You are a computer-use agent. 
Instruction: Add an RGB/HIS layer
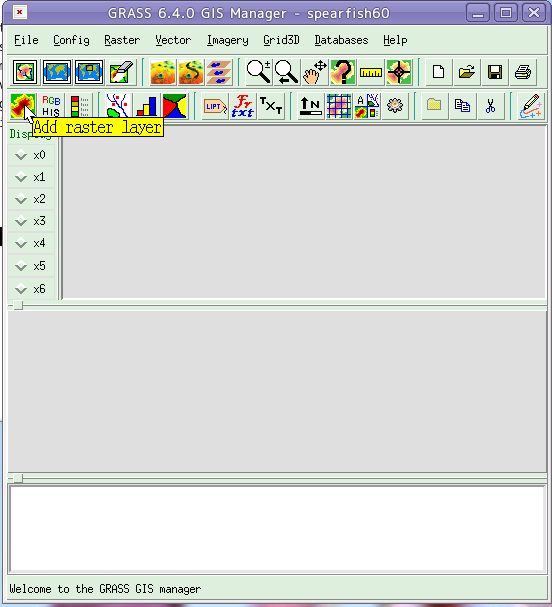[x=51, y=105]
